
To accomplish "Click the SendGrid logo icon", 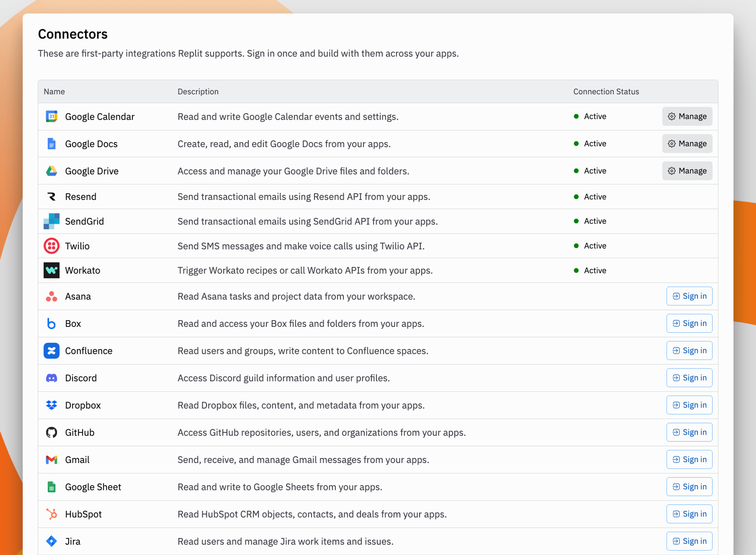I will tap(51, 221).
